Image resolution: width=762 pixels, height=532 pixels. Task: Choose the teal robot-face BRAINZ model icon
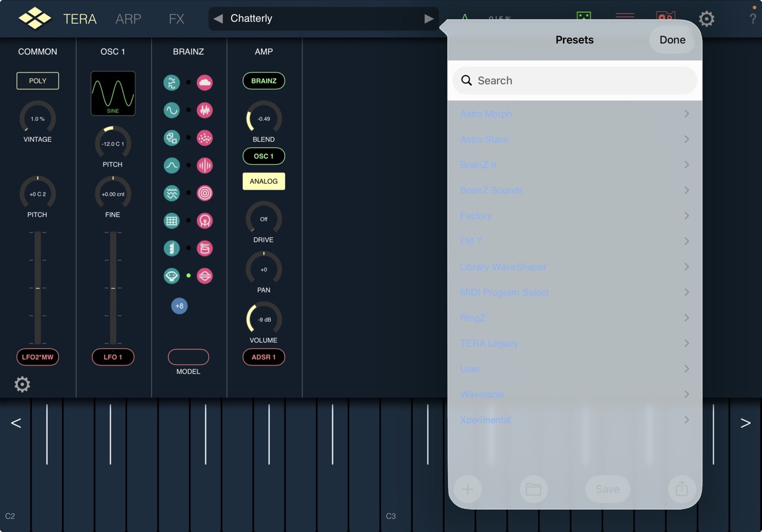pyautogui.click(x=172, y=276)
